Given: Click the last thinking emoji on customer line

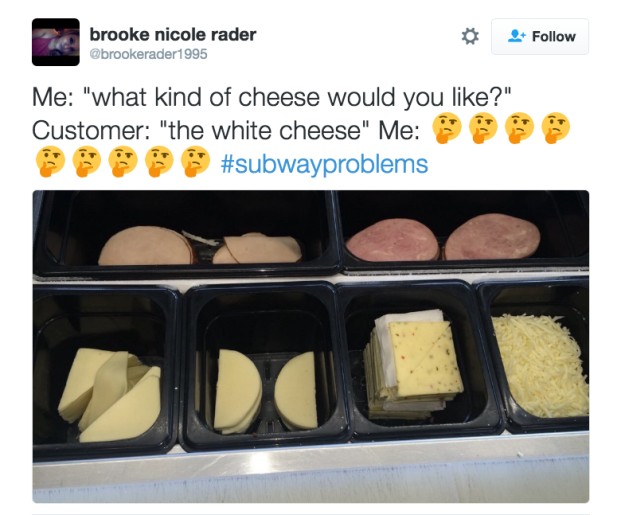Looking at the screenshot, I should pos(556,128).
